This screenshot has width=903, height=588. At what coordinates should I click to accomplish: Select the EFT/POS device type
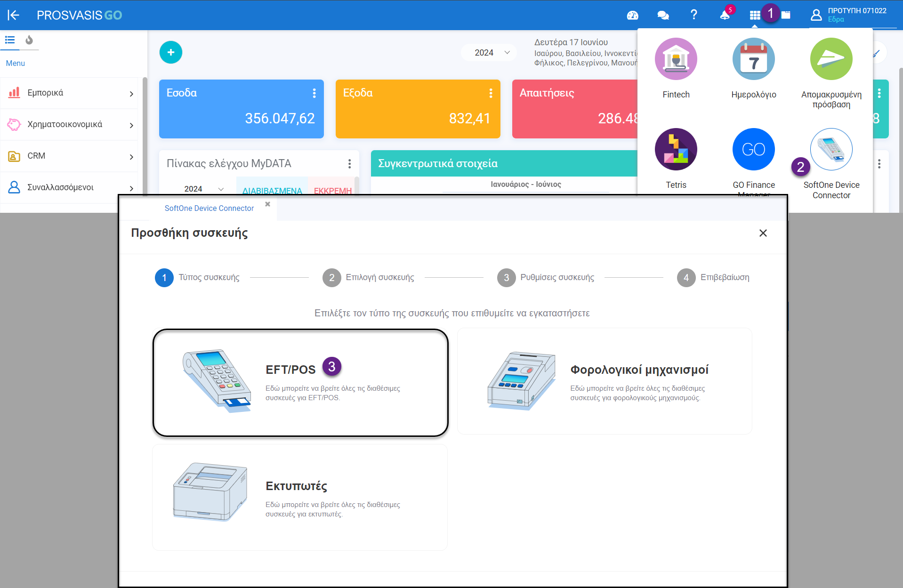300,381
